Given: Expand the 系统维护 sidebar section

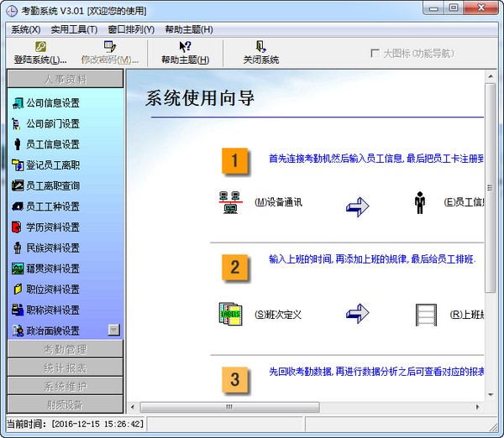Looking at the screenshot, I should coord(66,386).
